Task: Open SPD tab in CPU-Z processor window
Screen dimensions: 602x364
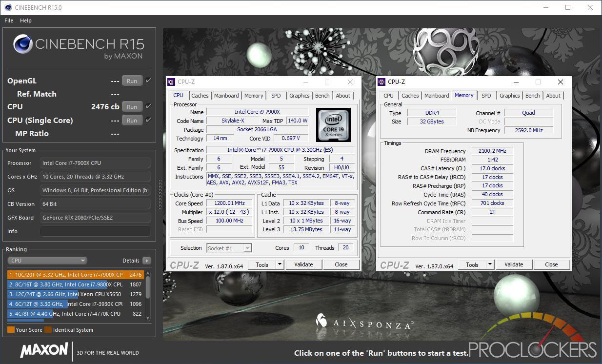Action: click(x=276, y=96)
